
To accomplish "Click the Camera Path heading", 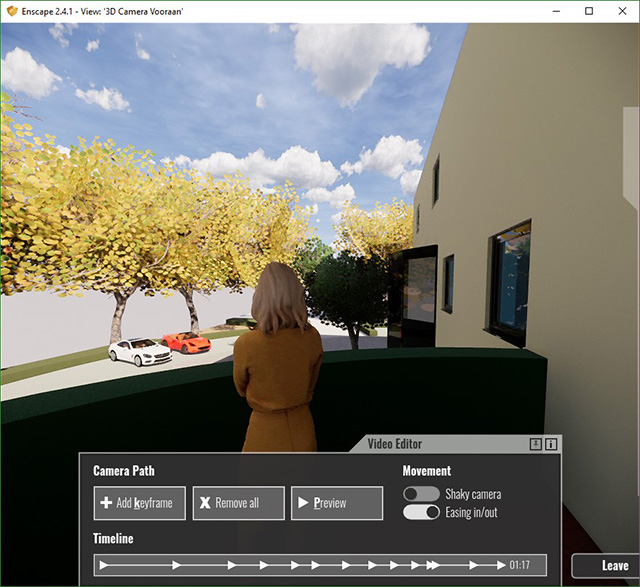I will pyautogui.click(x=124, y=471).
